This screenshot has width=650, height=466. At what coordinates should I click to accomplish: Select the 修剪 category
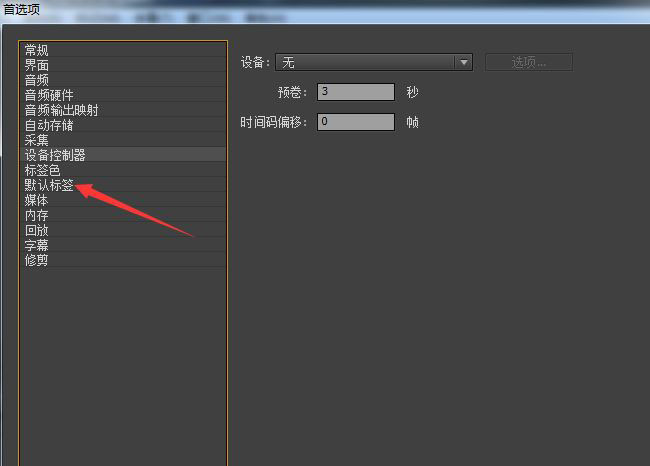[x=123, y=260]
